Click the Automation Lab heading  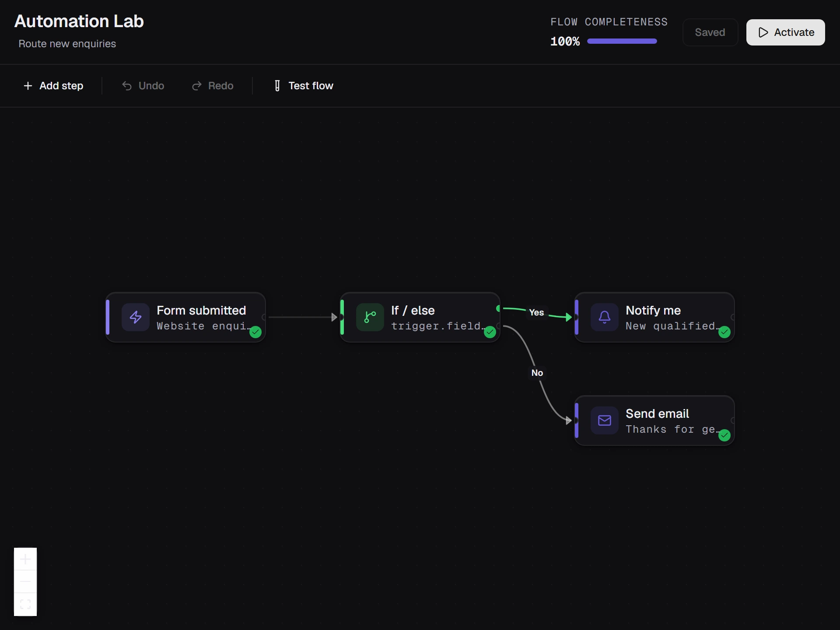coord(79,21)
